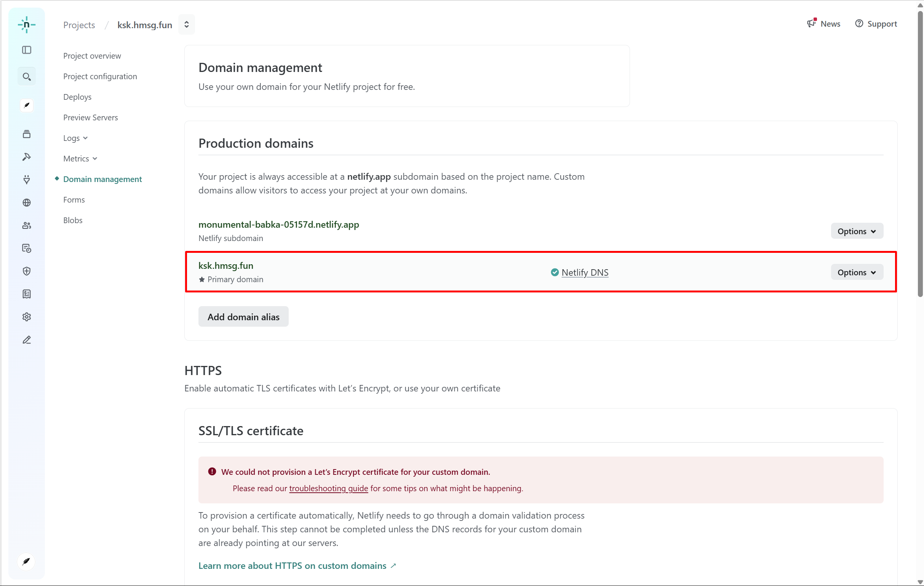924x586 pixels.
Task: Expand the Logs submenu
Action: click(x=75, y=138)
